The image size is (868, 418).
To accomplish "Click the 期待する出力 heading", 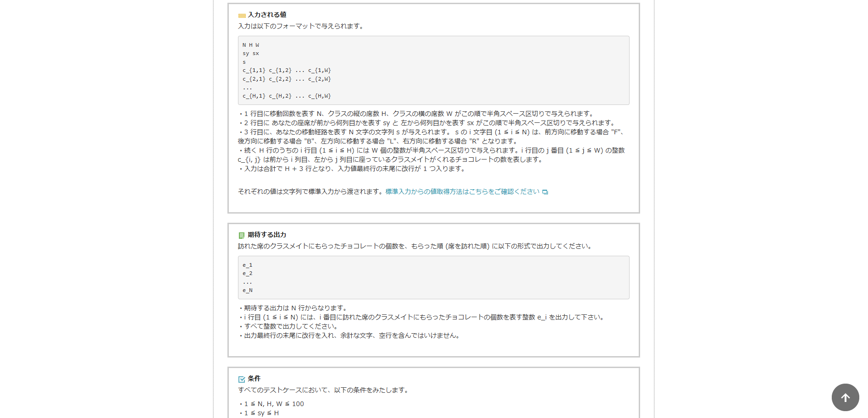I will pos(267,235).
